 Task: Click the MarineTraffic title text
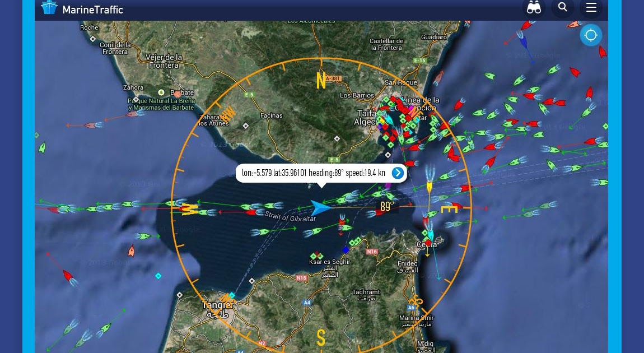(x=93, y=10)
